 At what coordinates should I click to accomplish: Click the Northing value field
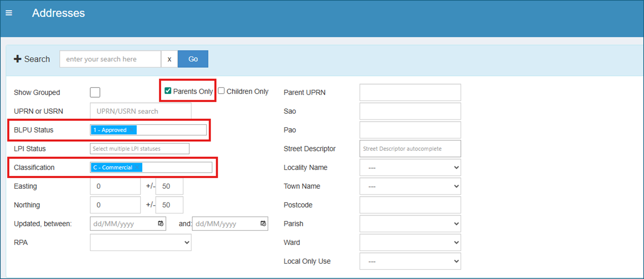[x=115, y=205]
